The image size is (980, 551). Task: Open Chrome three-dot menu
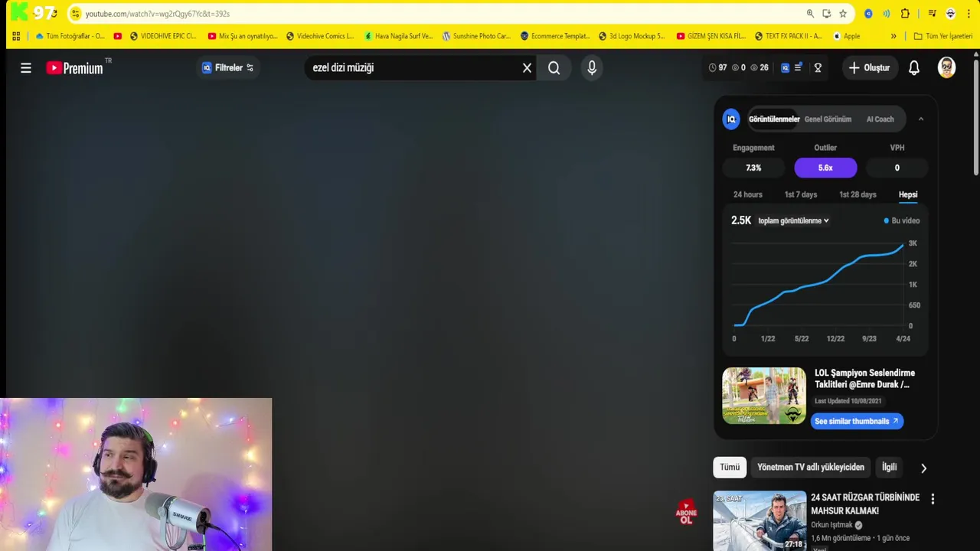[x=969, y=14]
